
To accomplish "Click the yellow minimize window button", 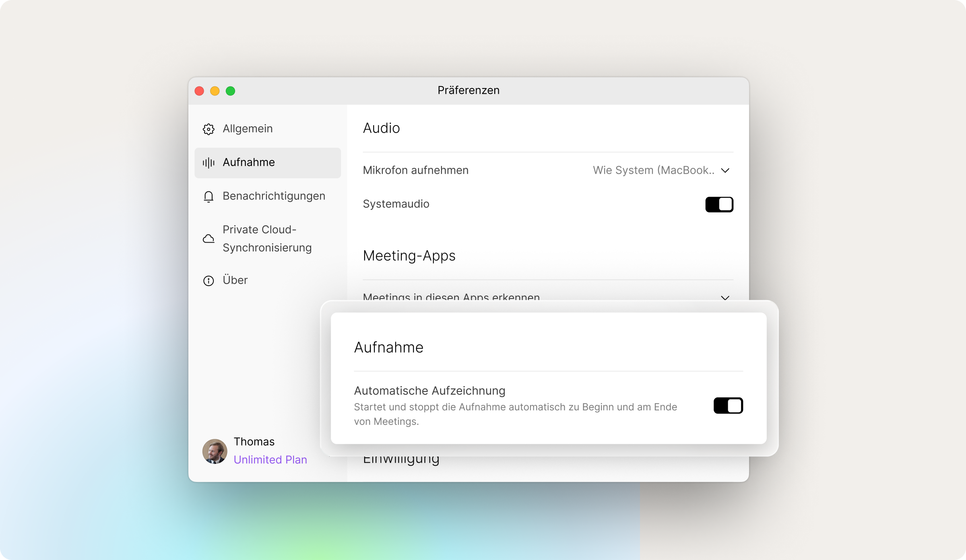I will [x=215, y=91].
